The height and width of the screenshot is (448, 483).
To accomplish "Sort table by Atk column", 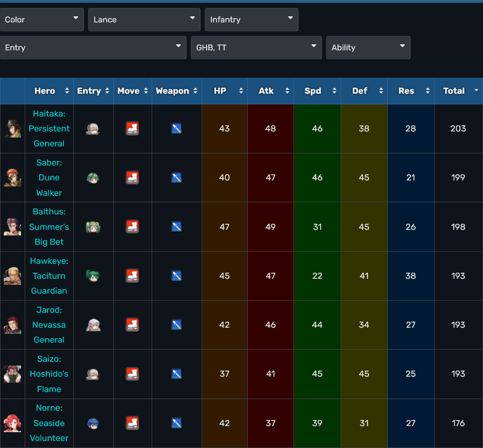I will 271,91.
